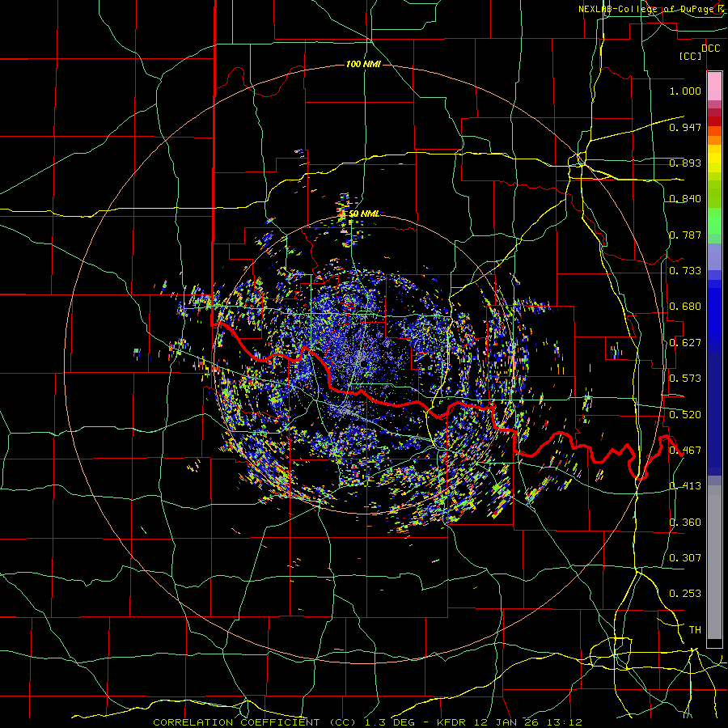Click the 0.840 scale value
Image resolution: width=728 pixels, height=728 pixels.
click(685, 199)
